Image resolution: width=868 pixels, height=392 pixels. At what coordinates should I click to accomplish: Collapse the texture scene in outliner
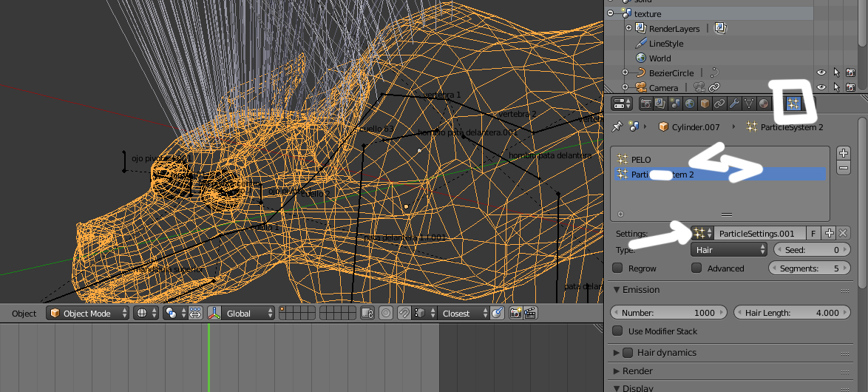(x=611, y=13)
